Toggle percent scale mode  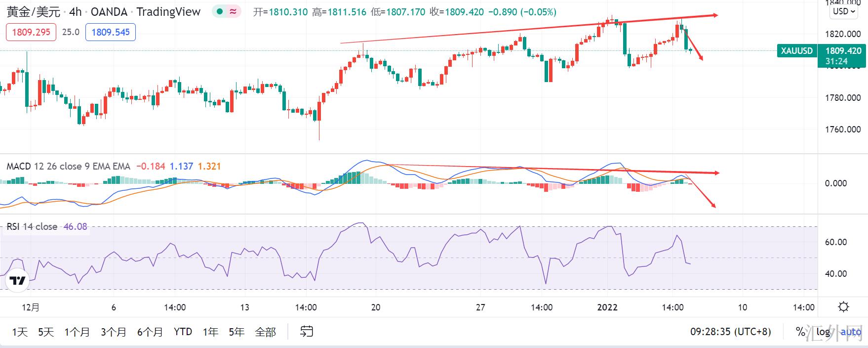(x=800, y=332)
